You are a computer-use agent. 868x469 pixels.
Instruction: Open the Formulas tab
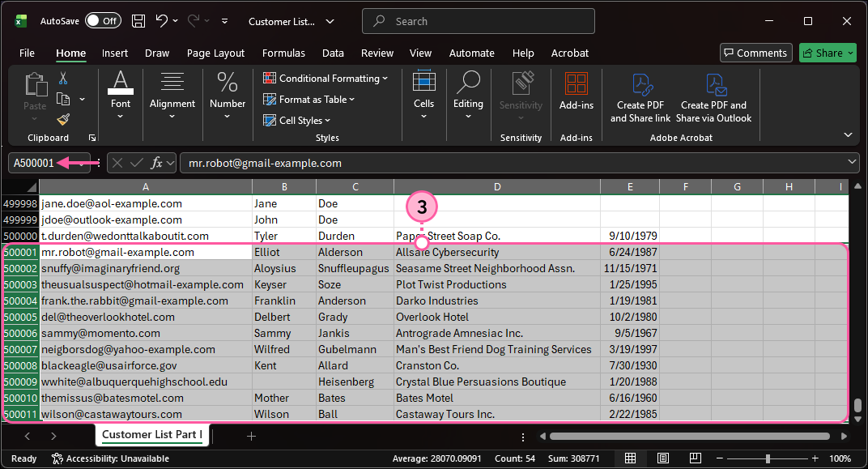coord(283,53)
